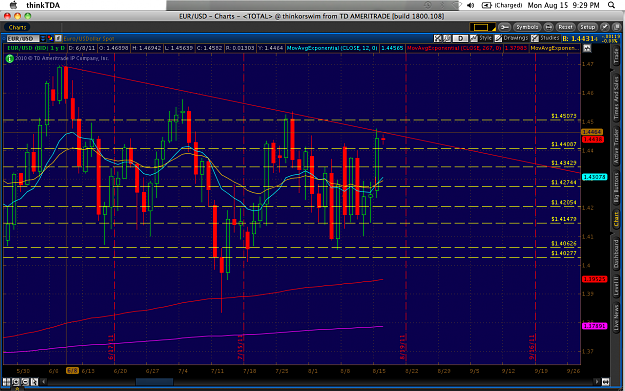625x391 pixels.
Task: Click the $1.41470 price level label
Action: 564,219
